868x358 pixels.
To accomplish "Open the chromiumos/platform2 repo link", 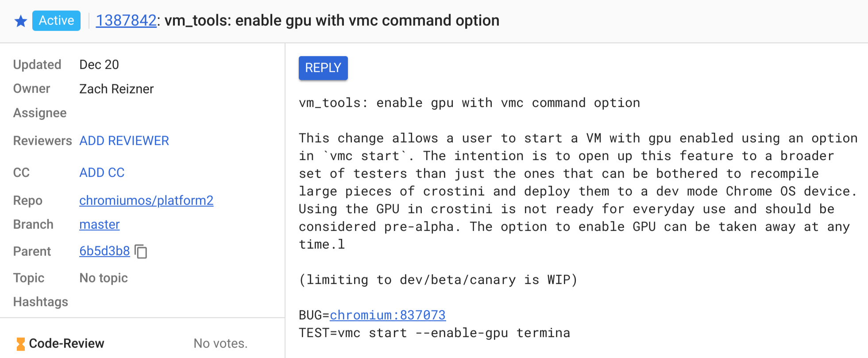I will (x=146, y=200).
